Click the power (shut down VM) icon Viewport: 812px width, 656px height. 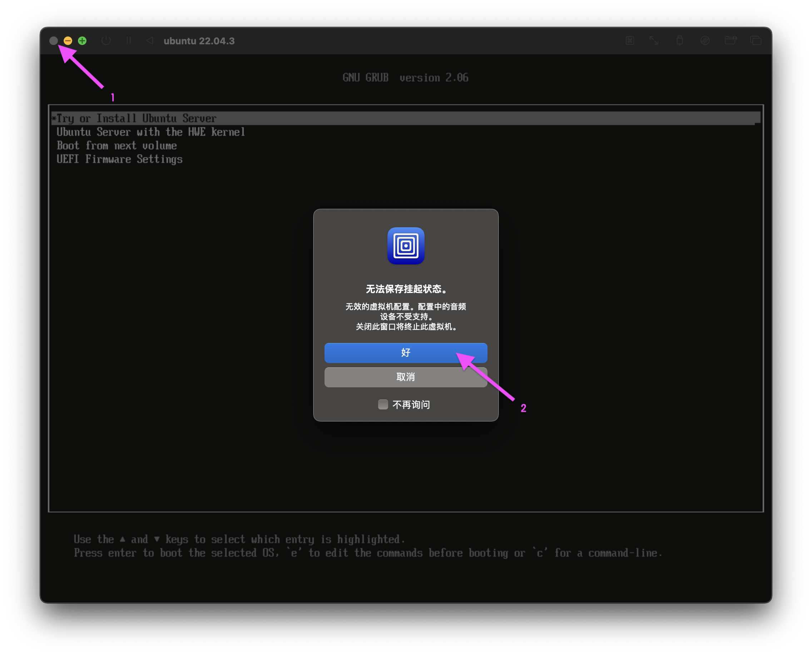click(106, 40)
